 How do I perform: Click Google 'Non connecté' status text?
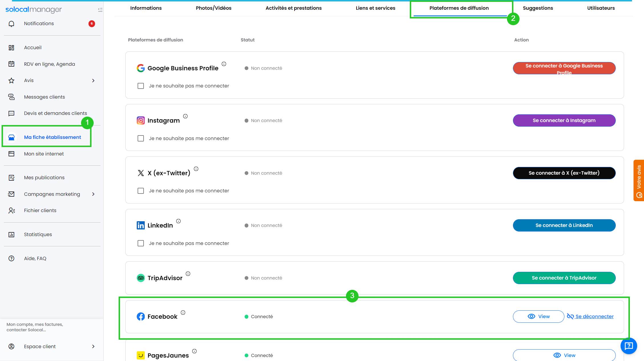pyautogui.click(x=266, y=68)
